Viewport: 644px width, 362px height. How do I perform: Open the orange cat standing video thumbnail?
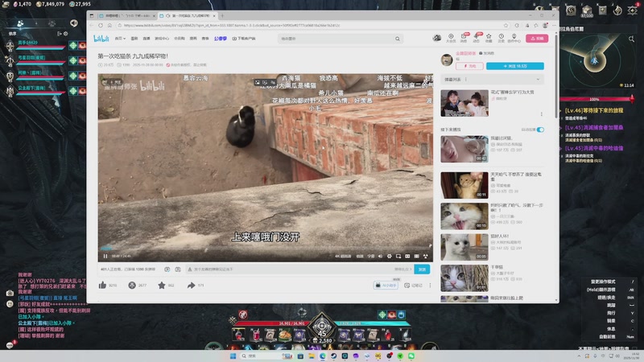point(464,185)
